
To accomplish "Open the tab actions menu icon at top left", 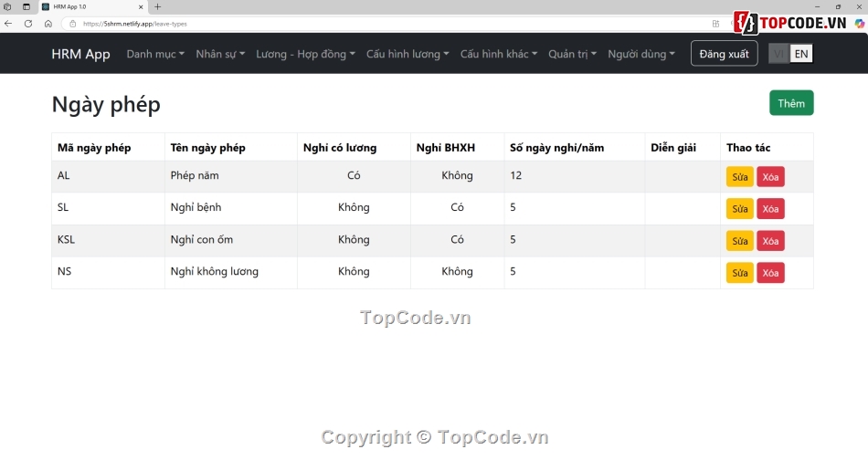I will click(x=26, y=6).
